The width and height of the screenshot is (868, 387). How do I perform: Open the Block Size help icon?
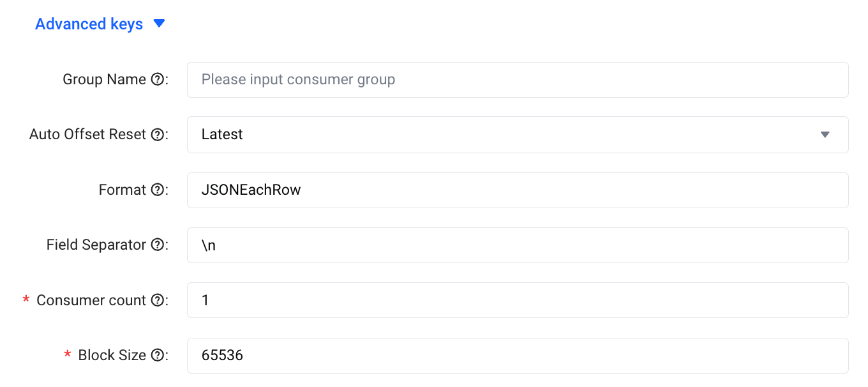tap(157, 356)
